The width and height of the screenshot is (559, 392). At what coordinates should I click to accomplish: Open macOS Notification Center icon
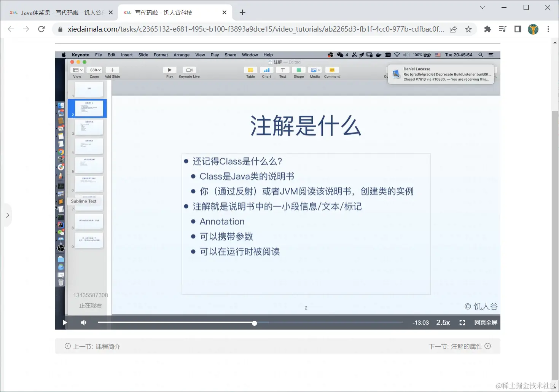click(491, 55)
